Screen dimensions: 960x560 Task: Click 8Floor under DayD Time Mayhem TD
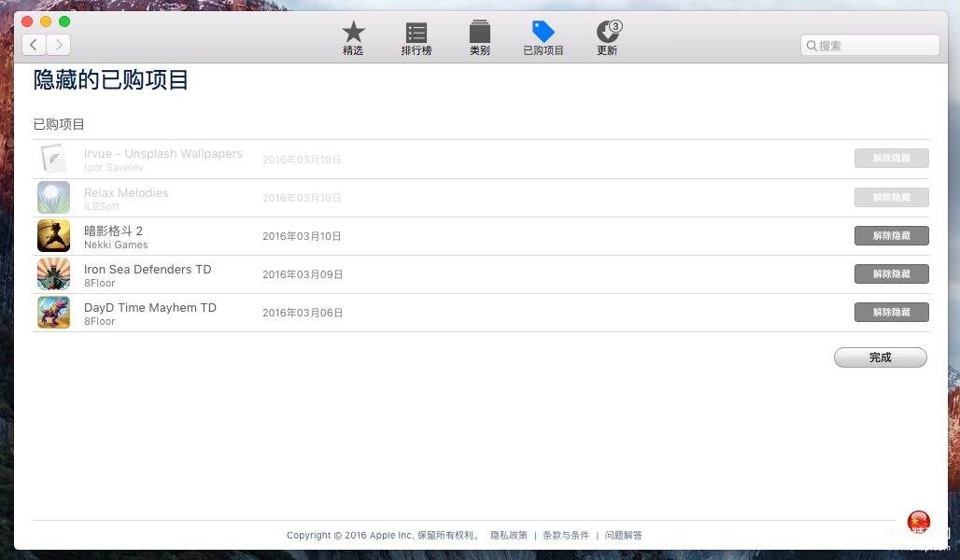click(99, 321)
